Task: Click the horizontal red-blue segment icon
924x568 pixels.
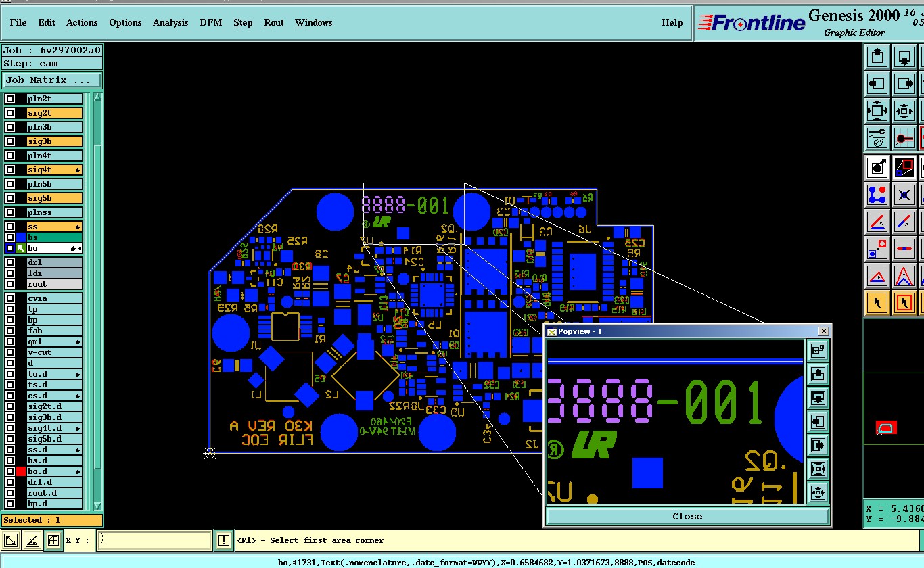Action: [x=905, y=249]
